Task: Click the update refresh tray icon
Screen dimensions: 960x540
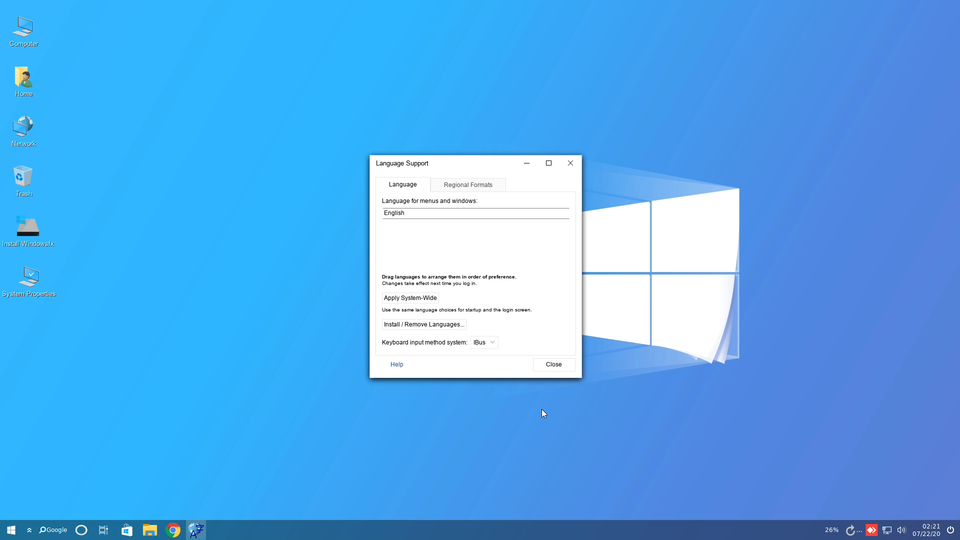Action: tap(850, 531)
